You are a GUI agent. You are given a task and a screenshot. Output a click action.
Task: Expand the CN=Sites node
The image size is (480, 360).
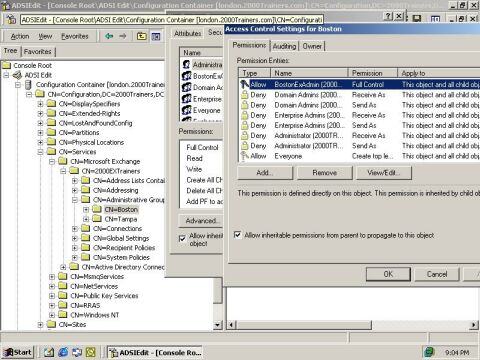[40, 325]
